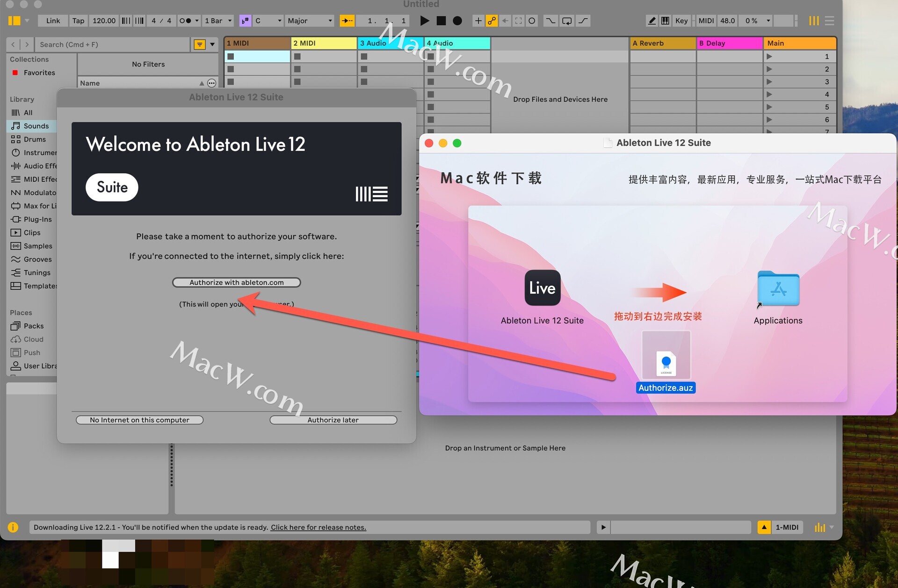
Task: Toggle the Punch-In switch icon
Action: click(x=550, y=21)
